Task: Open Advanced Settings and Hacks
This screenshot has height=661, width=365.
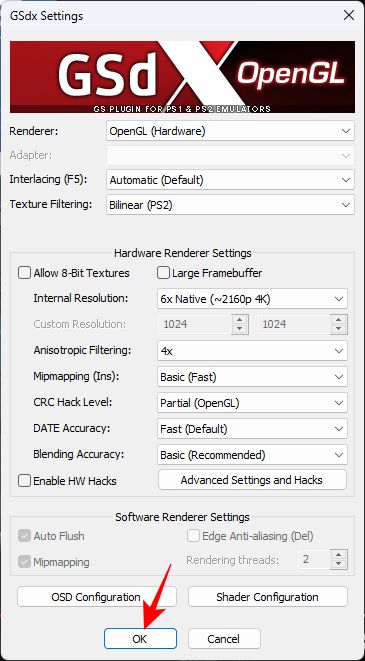Action: [252, 480]
